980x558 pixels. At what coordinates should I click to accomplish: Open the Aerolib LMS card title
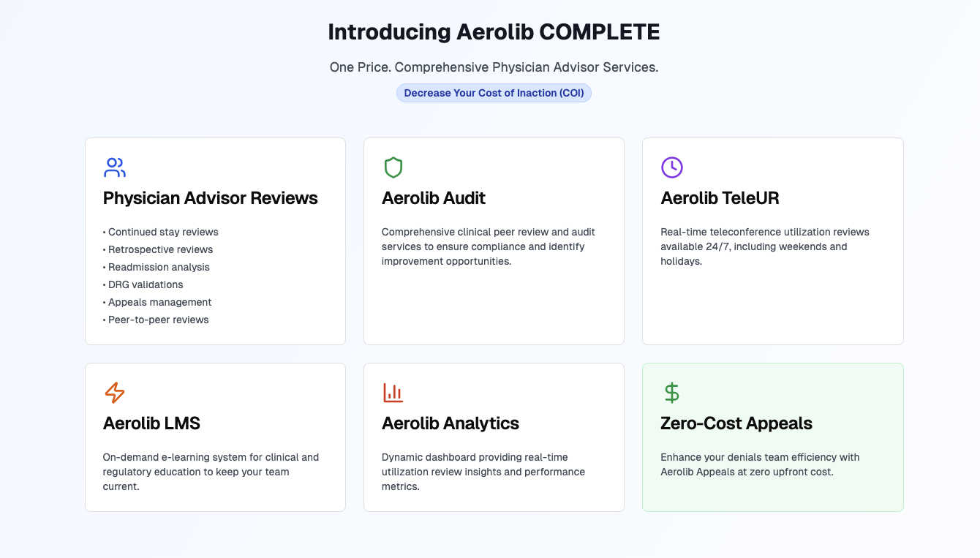point(151,423)
